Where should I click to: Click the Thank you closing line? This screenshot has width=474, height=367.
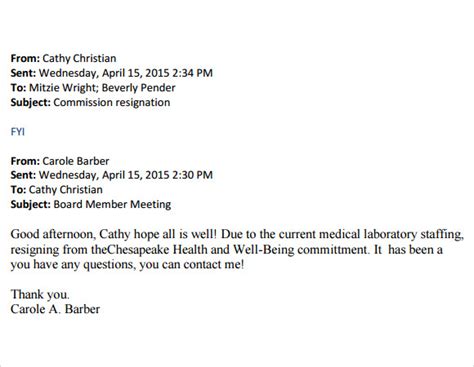[40, 294]
